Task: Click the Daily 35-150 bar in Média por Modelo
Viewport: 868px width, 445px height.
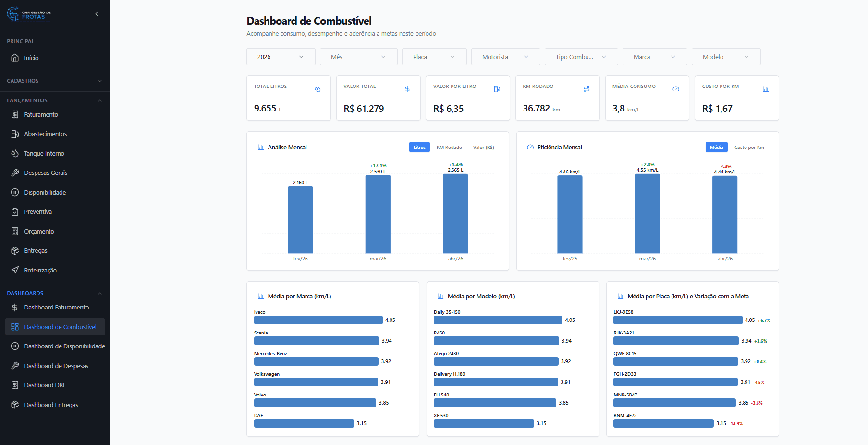Action: (x=498, y=320)
